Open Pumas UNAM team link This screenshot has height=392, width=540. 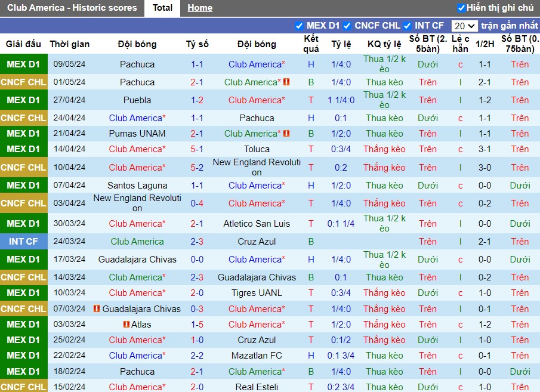click(137, 134)
